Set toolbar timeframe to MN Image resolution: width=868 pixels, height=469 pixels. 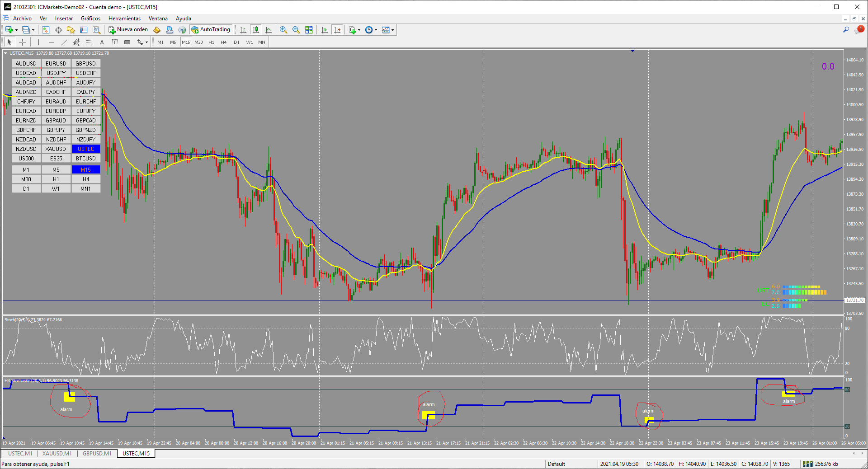pos(262,42)
